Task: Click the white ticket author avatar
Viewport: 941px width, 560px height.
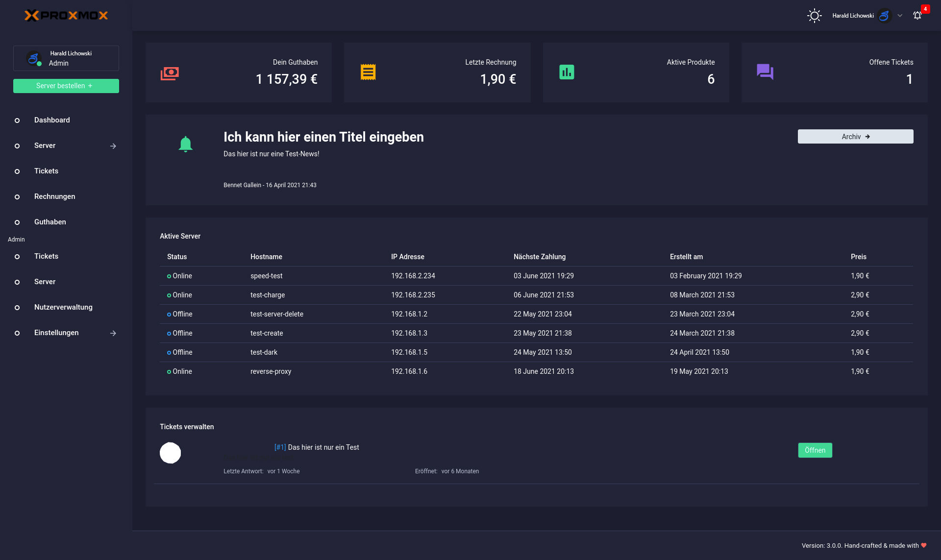Action: pyautogui.click(x=170, y=453)
